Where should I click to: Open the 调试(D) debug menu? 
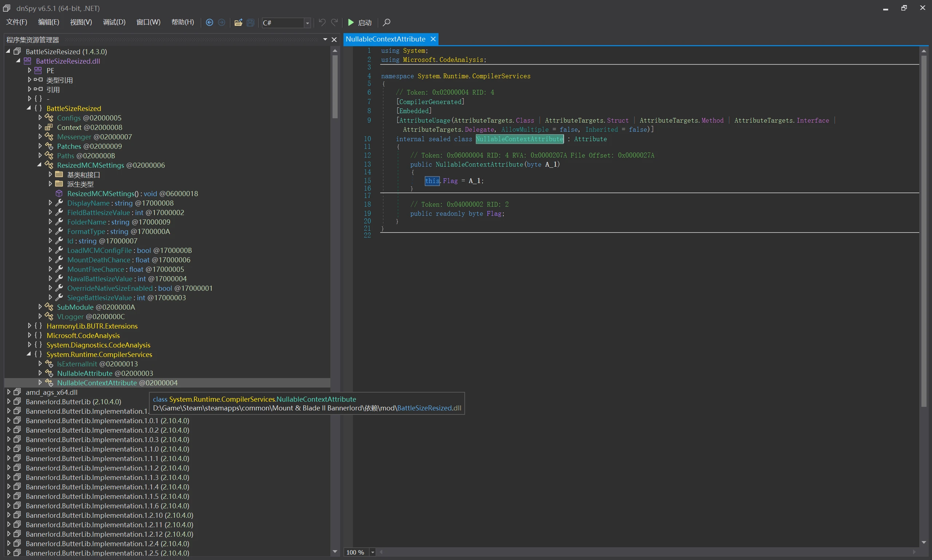pyautogui.click(x=114, y=22)
